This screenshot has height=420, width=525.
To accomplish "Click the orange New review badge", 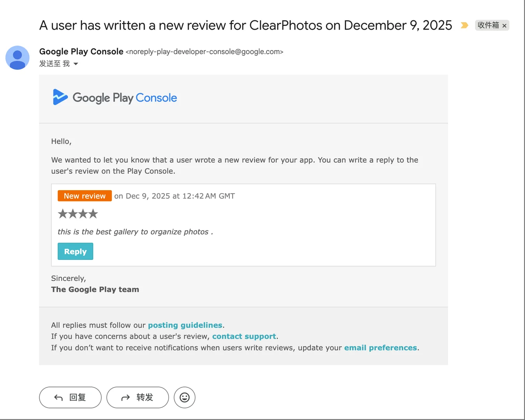I will [84, 196].
